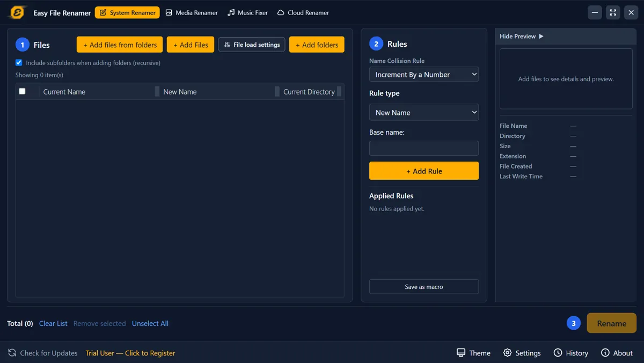This screenshot has height=363, width=644.
Task: Click the Base name input field
Action: [x=424, y=148]
